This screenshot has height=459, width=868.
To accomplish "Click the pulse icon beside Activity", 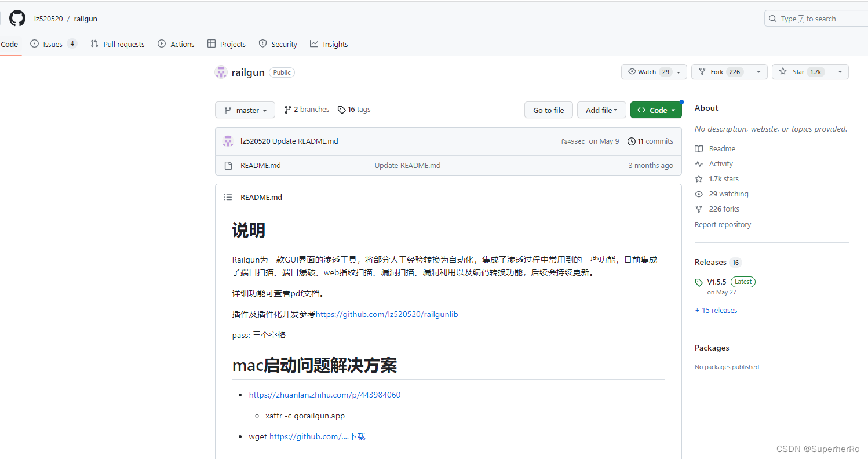I will (x=699, y=164).
